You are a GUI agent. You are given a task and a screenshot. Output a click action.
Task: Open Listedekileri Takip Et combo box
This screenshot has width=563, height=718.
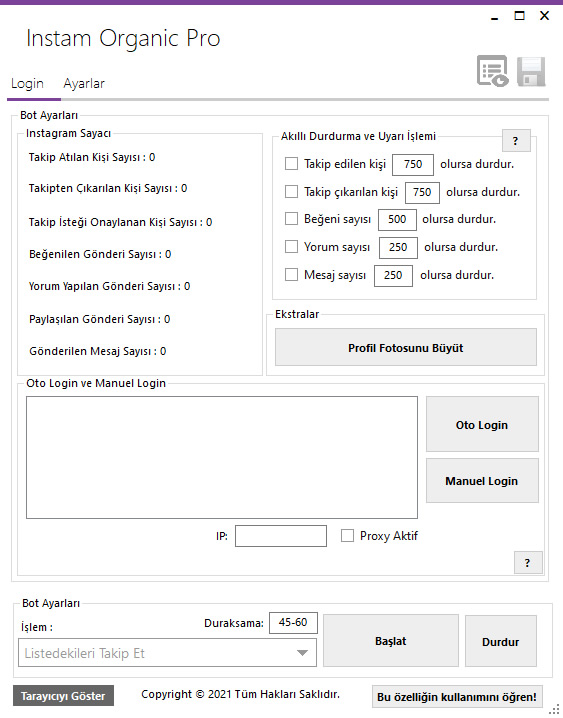pyautogui.click(x=168, y=653)
